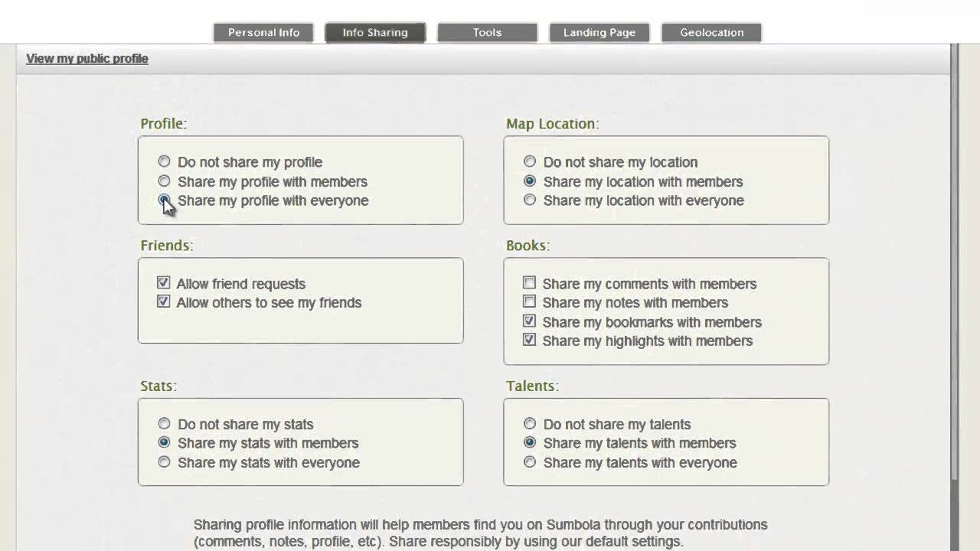Select Do not share my talents
The height and width of the screenshot is (551, 980).
pyautogui.click(x=530, y=423)
